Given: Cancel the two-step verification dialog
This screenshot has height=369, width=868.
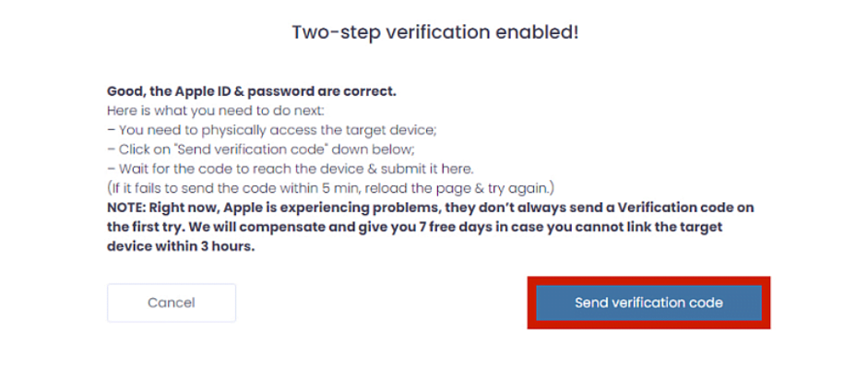Looking at the screenshot, I should click(172, 303).
